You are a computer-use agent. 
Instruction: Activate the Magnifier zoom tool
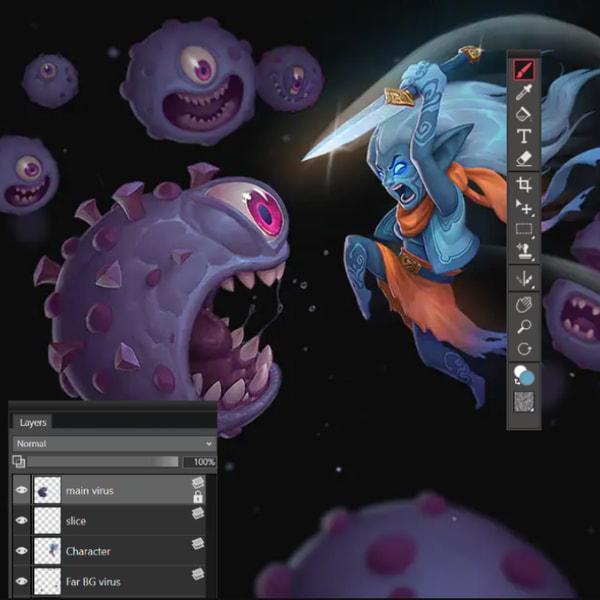coord(523,326)
